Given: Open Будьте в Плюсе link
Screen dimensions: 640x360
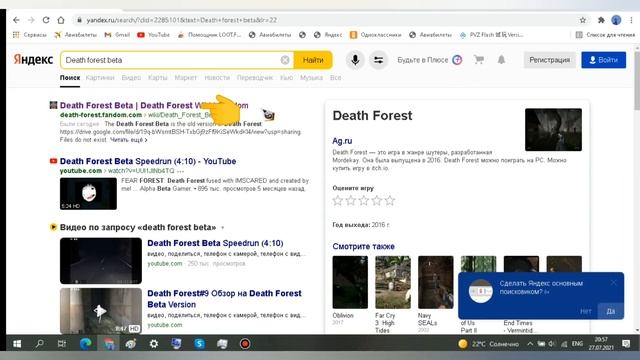Looking at the screenshot, I should tap(429, 60).
